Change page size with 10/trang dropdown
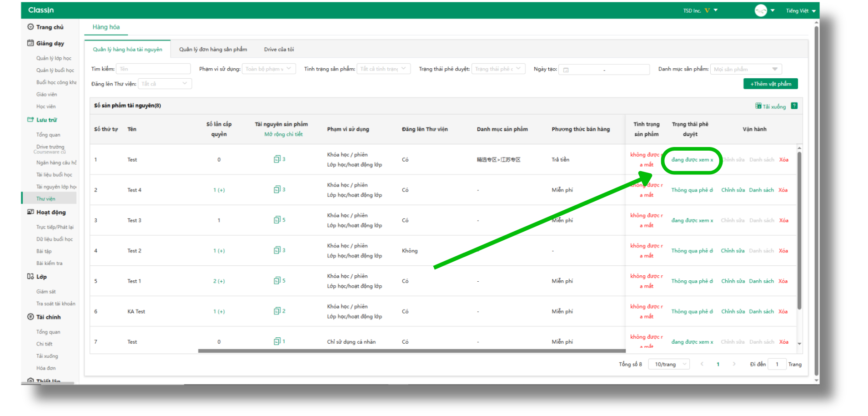The width and height of the screenshot is (868, 416). (x=670, y=365)
